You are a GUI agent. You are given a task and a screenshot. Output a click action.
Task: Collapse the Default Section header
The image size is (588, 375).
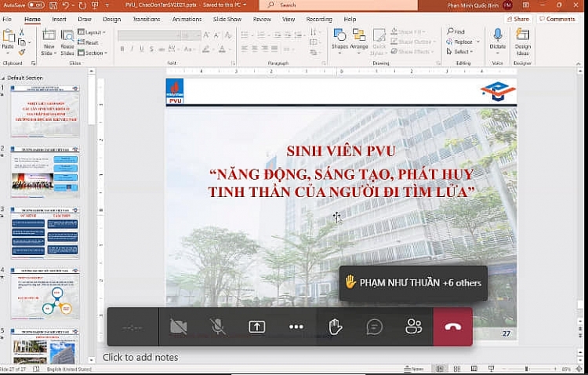click(x=3, y=78)
